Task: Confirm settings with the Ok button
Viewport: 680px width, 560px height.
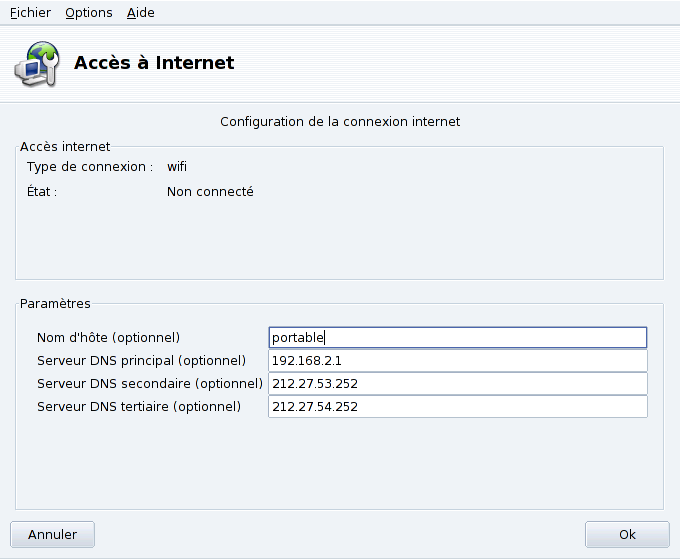Action: click(x=627, y=535)
